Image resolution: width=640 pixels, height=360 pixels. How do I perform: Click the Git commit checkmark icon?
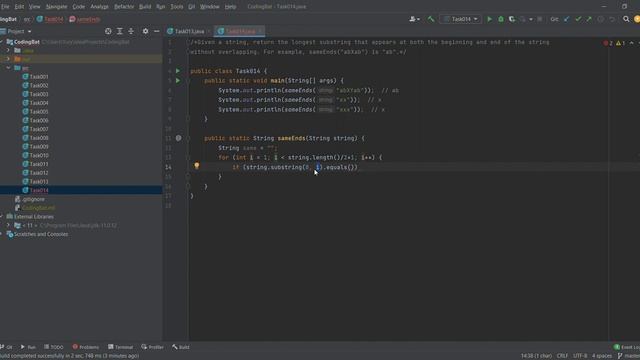pyautogui.click(x=578, y=19)
